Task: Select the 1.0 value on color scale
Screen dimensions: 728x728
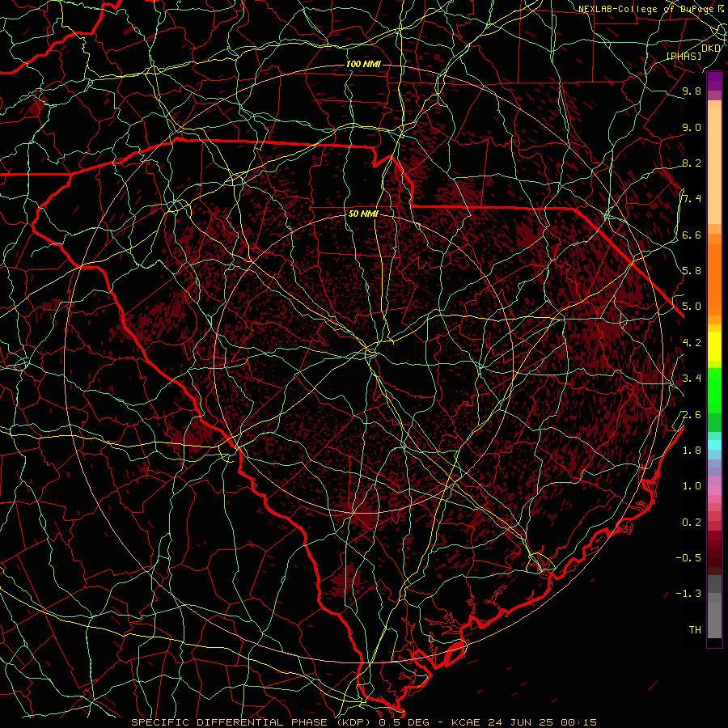Action: click(692, 485)
